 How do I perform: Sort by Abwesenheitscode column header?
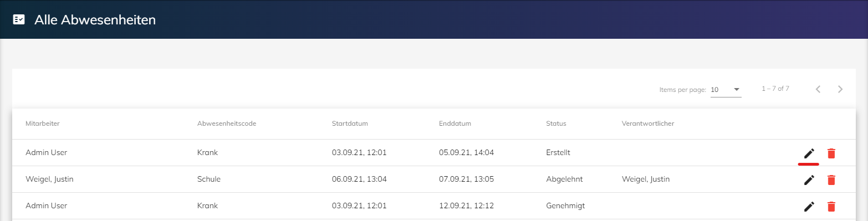click(x=226, y=124)
